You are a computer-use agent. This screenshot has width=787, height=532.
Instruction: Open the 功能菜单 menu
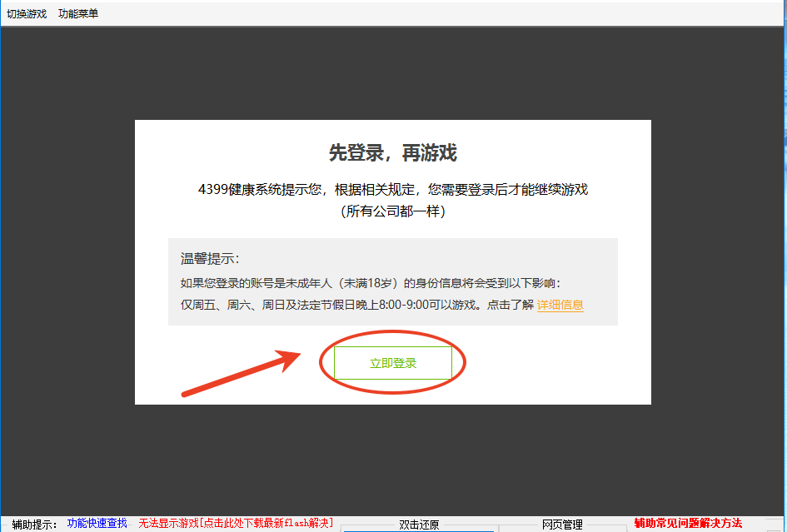click(x=77, y=12)
